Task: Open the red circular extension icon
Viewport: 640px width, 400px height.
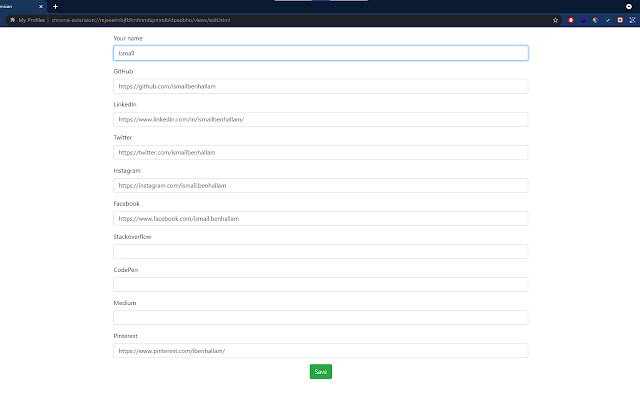Action: click(x=571, y=20)
